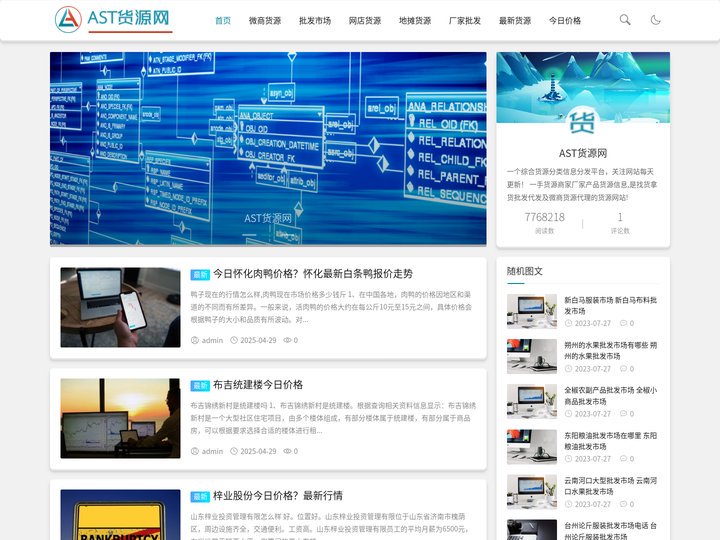Click admin author on 怀化肉鸭 article
The image size is (720, 540).
coord(212,340)
